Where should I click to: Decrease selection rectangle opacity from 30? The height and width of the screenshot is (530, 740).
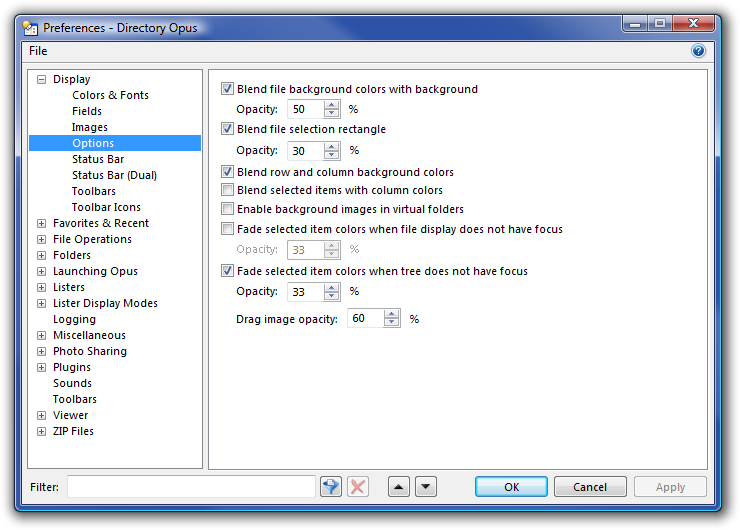point(332,155)
